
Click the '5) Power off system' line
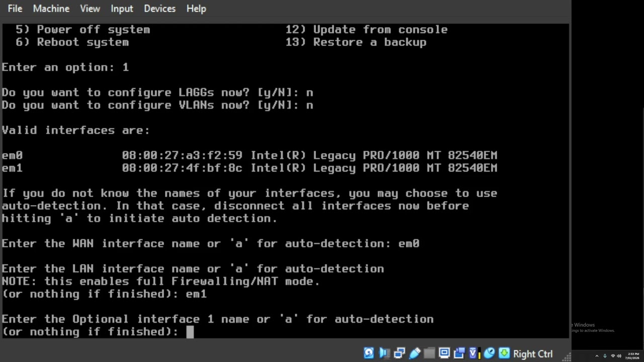pos(83,30)
